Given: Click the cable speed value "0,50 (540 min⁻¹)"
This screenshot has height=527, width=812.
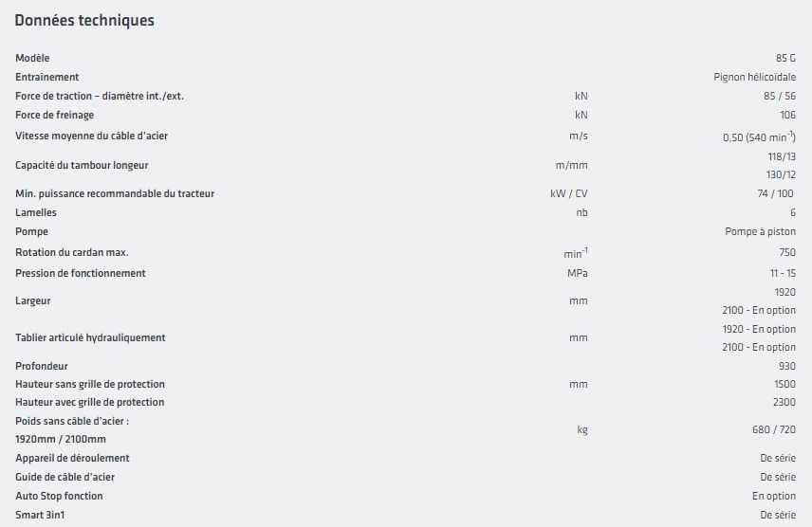Looking at the screenshot, I should [759, 136].
